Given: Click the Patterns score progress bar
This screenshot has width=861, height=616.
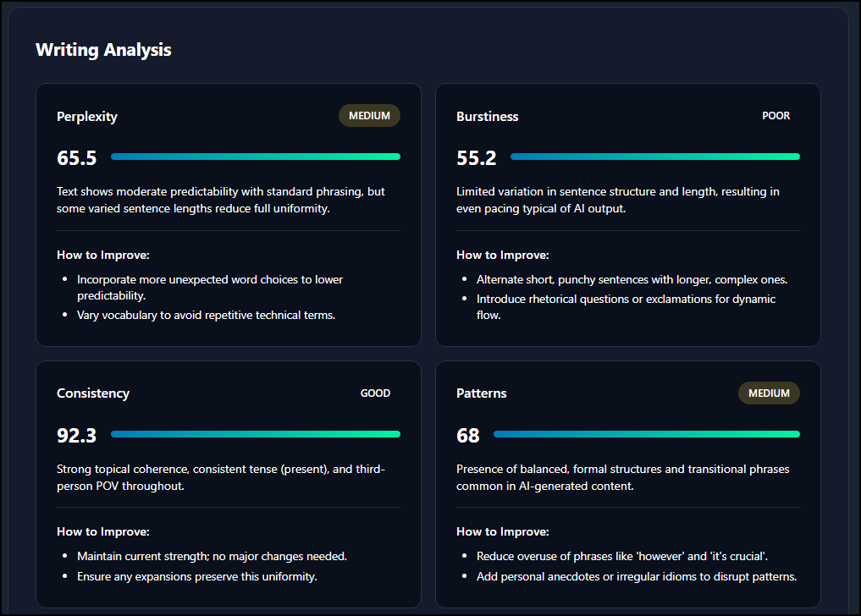Looking at the screenshot, I should click(x=646, y=434).
